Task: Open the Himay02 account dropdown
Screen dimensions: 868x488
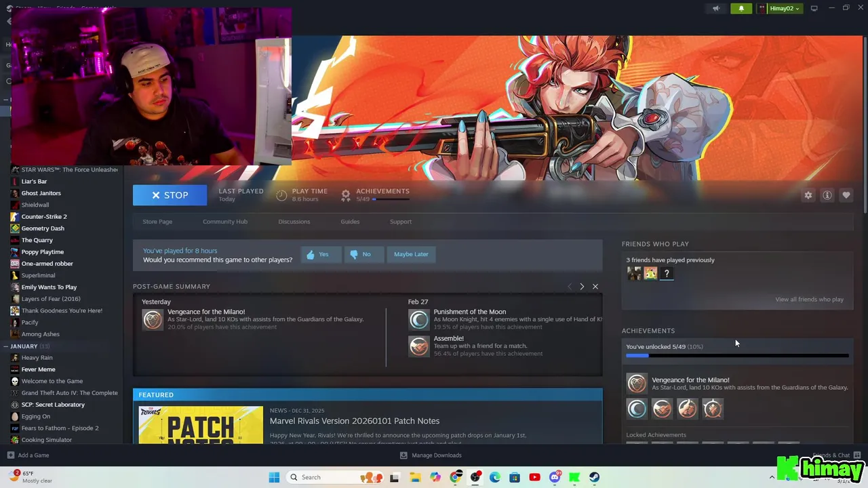Action: click(x=781, y=8)
